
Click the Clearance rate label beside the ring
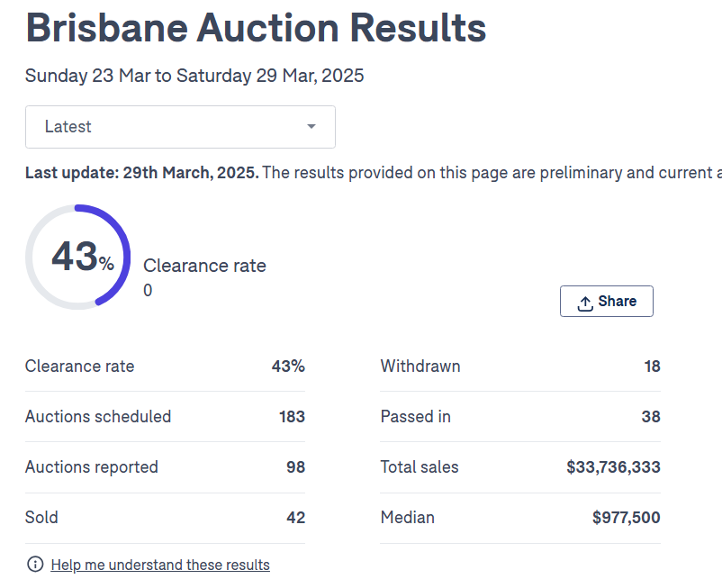click(204, 266)
